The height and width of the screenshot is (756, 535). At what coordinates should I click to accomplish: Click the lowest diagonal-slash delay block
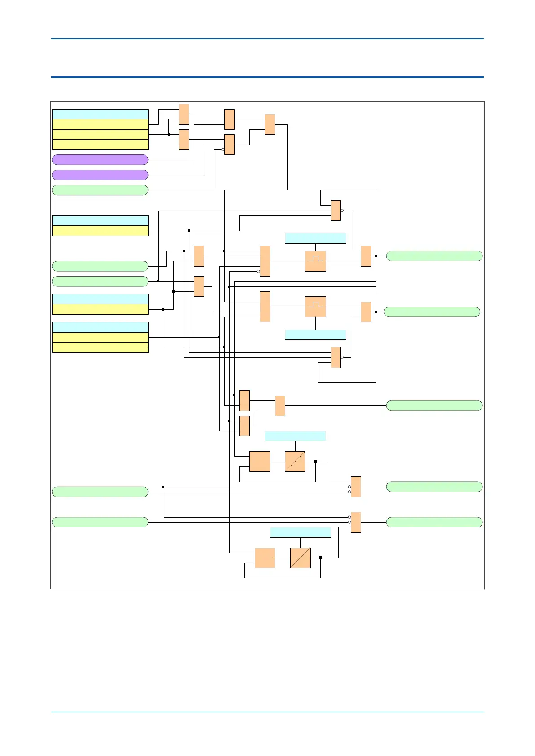(301, 558)
